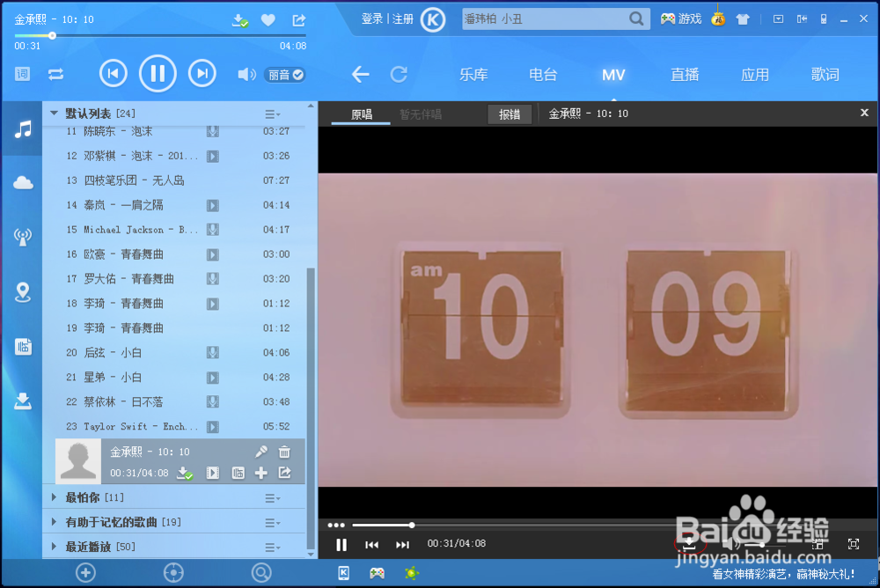Open cloud music from the left sidebar
Screen dimensions: 880x588
22,182
